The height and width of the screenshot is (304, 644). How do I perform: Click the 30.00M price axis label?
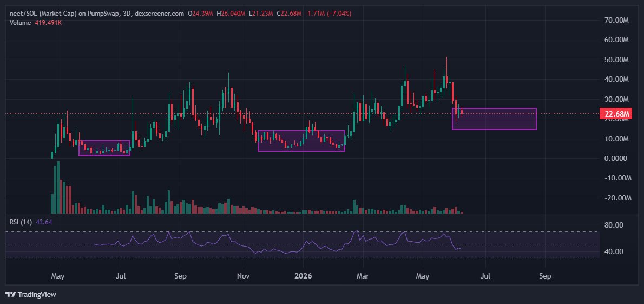tap(617, 99)
